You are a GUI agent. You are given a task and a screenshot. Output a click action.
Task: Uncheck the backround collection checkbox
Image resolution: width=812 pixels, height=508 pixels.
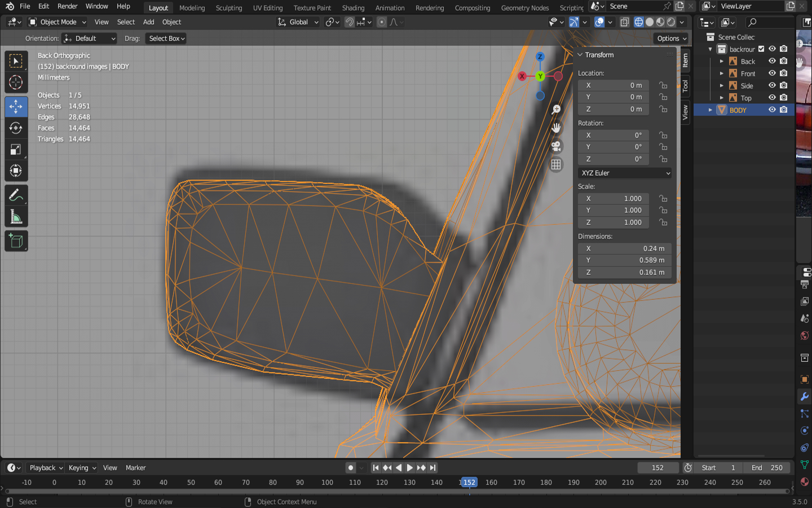coord(761,49)
